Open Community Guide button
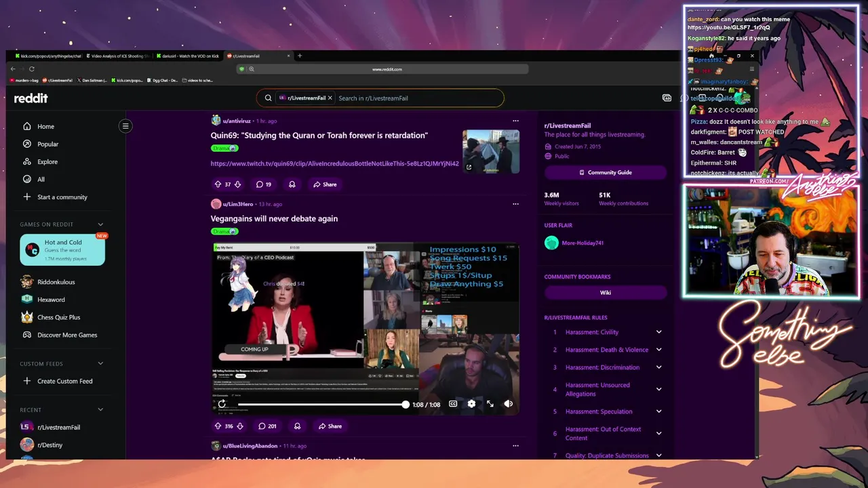The image size is (868, 488). click(x=606, y=173)
